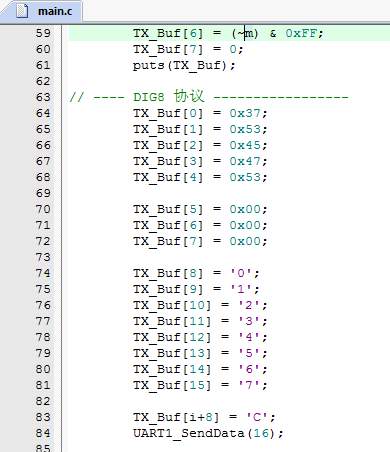Click 0x53 value on line 68
Viewport: 390px width, 452px height.
pos(245,177)
